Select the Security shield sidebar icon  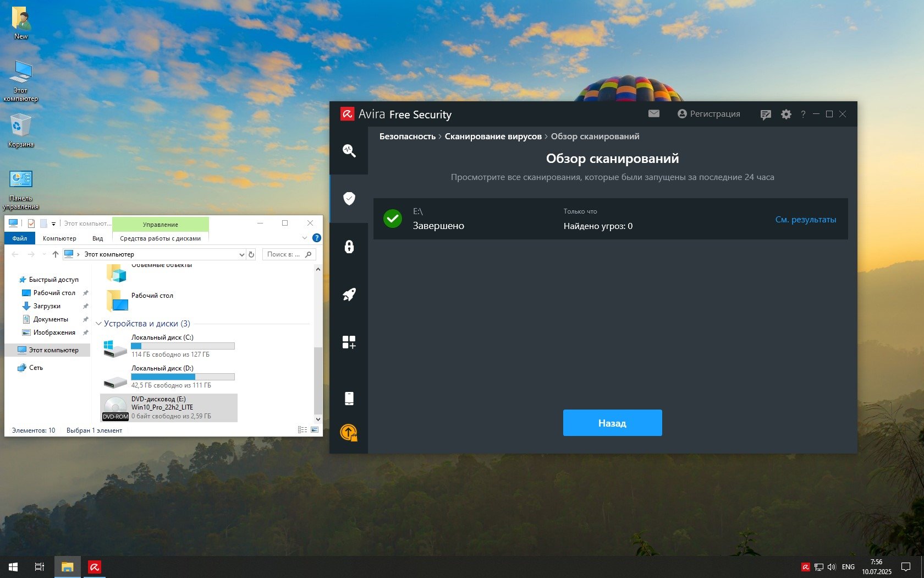[x=349, y=198]
